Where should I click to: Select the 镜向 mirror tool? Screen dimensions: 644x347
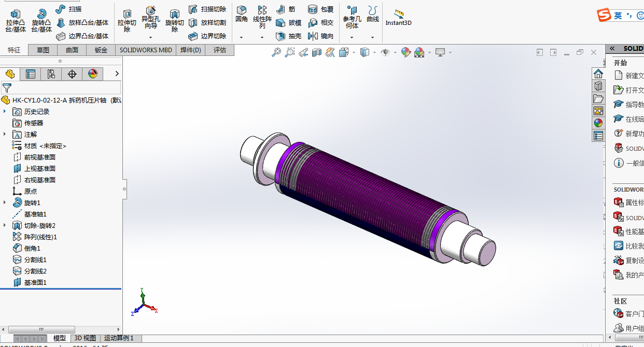coord(320,36)
